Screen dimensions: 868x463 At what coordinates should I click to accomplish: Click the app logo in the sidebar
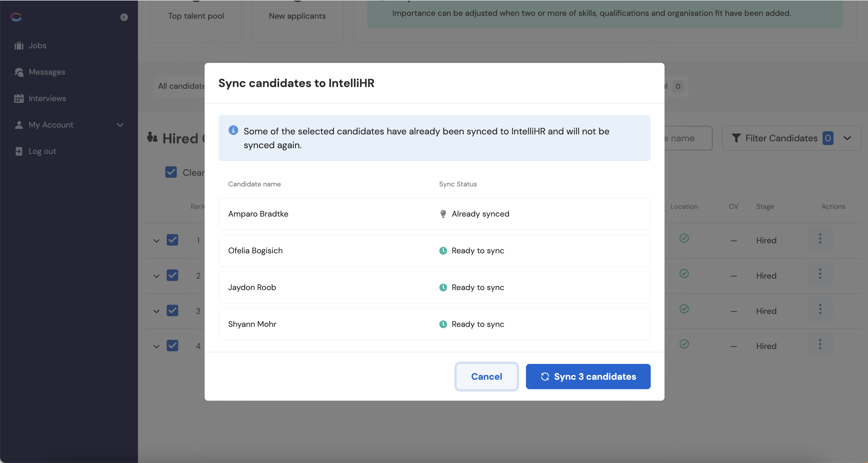[16, 17]
